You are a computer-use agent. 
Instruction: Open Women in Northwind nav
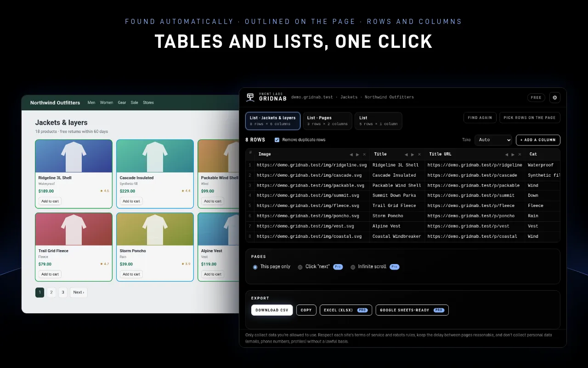point(107,103)
